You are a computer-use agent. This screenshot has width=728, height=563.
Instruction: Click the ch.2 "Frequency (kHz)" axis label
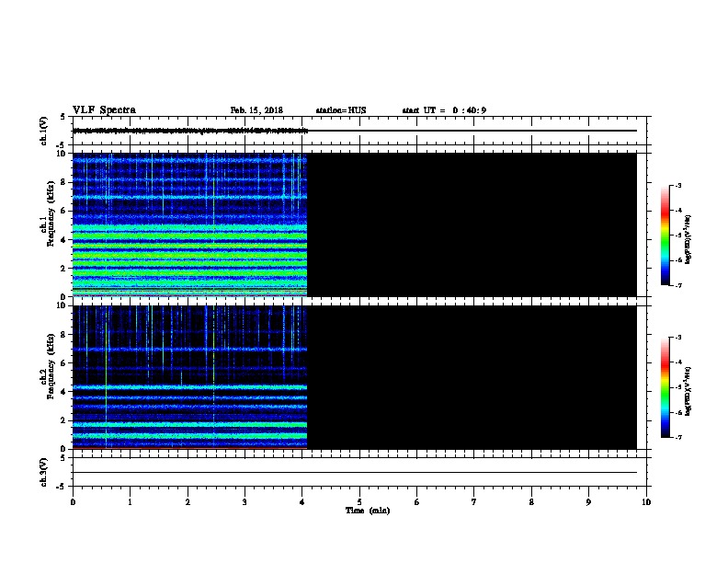[51, 366]
